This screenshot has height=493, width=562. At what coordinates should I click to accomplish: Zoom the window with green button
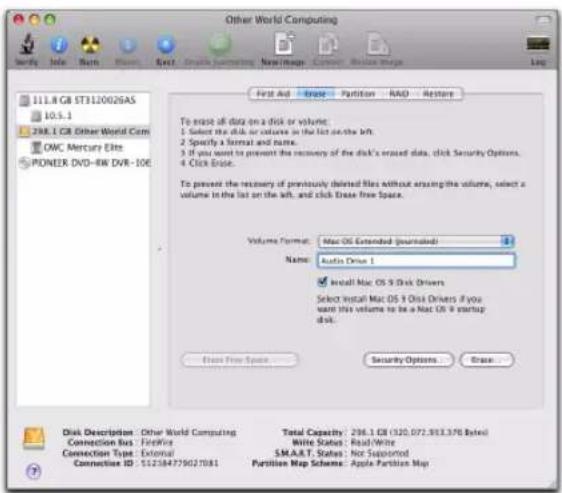[50, 19]
